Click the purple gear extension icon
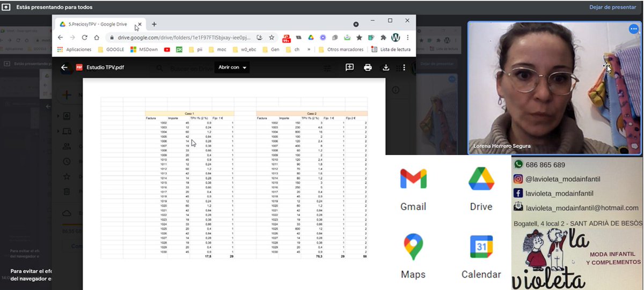 coord(323,38)
